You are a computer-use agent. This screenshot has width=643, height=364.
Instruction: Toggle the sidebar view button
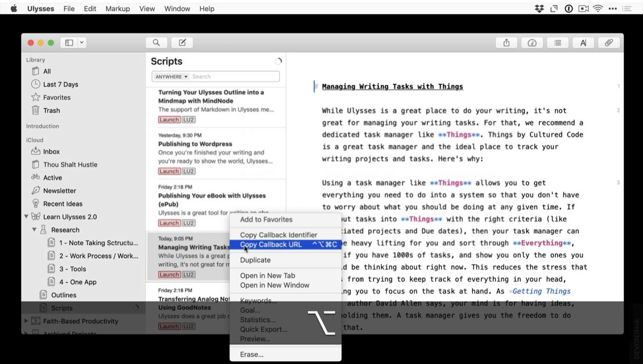[69, 43]
